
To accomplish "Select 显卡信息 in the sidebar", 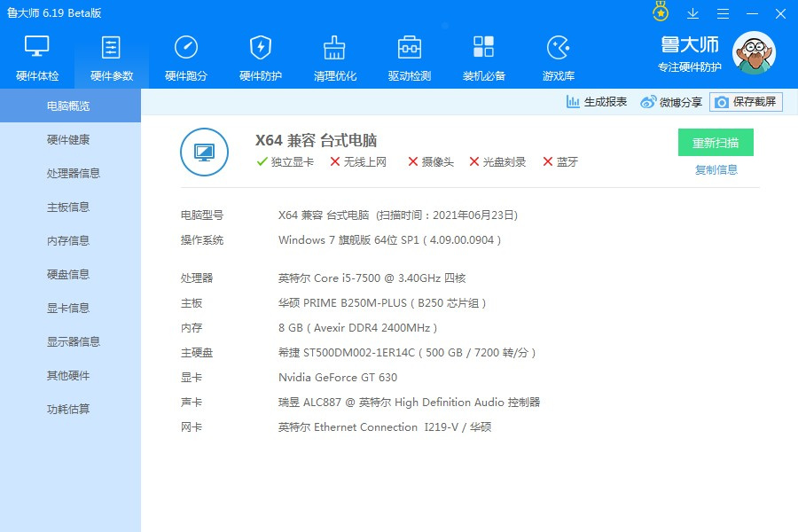I will point(70,308).
